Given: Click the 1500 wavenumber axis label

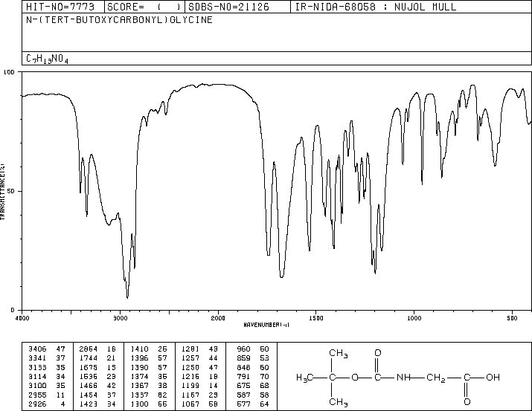Looking at the screenshot, I should point(316,318).
